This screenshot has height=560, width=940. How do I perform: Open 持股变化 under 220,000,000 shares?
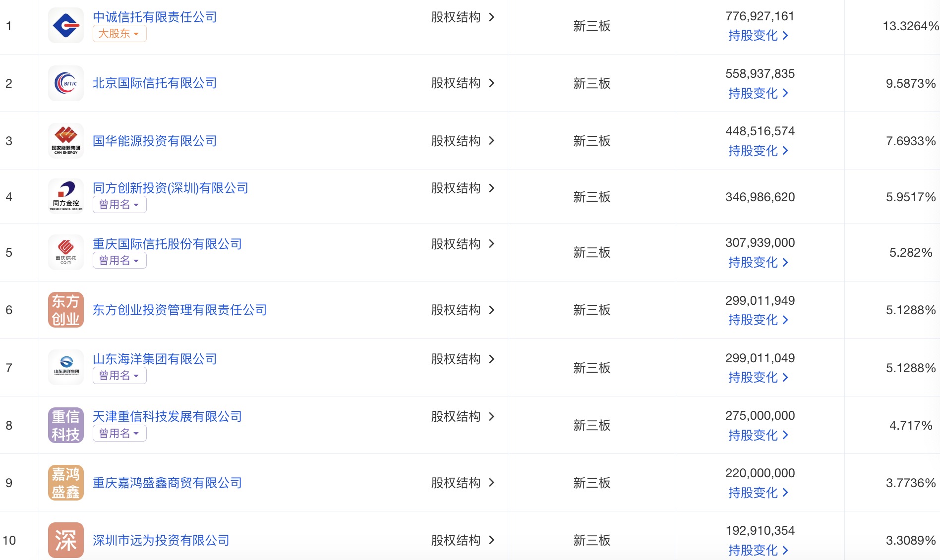(x=758, y=493)
